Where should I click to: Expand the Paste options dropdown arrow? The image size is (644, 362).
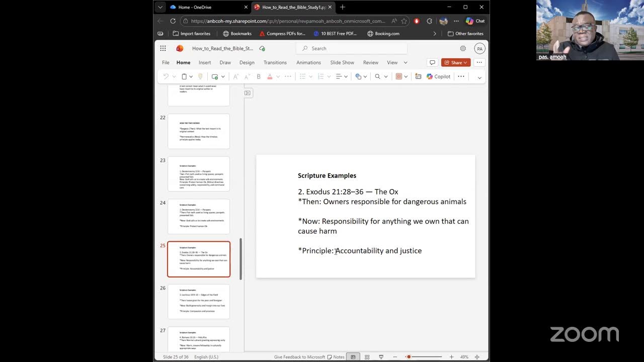[x=191, y=77]
